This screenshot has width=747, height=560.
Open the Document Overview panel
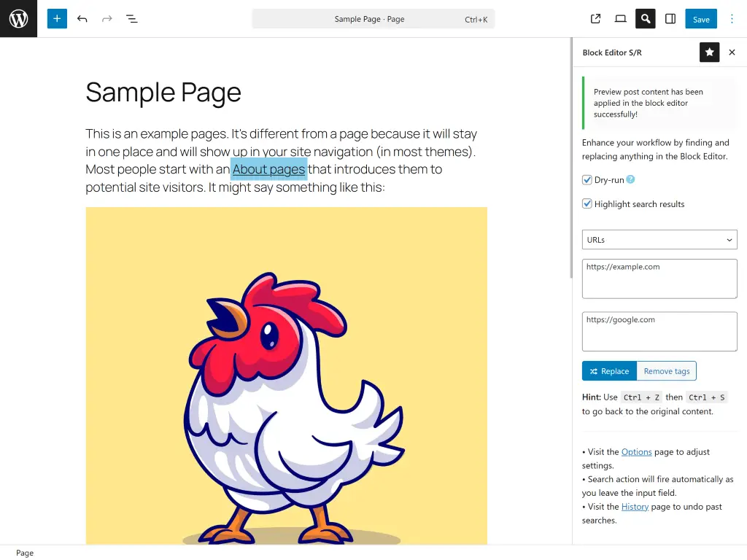(x=132, y=18)
